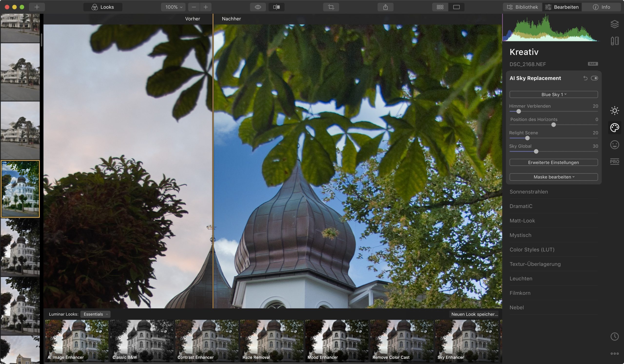Toggle AI Sky Replacement on/off switch
The height and width of the screenshot is (364, 624).
click(594, 78)
